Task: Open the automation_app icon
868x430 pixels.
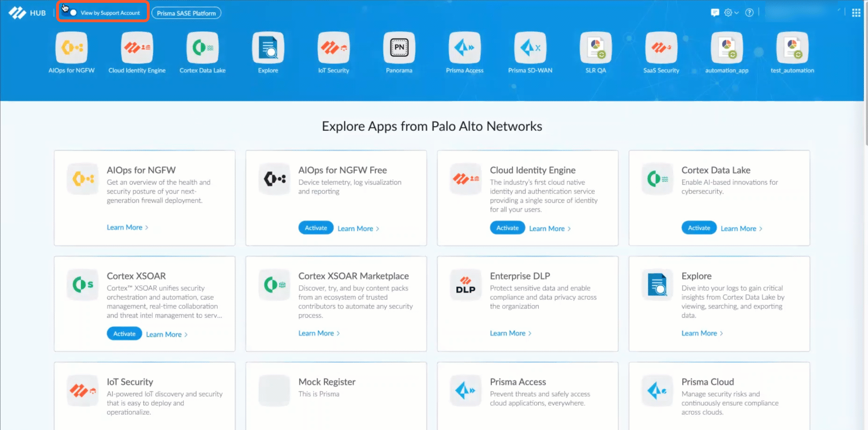Action: point(727,48)
